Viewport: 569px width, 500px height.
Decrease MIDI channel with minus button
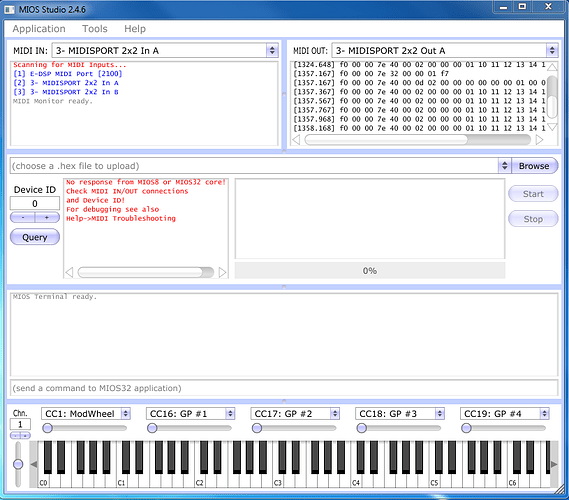[15, 435]
